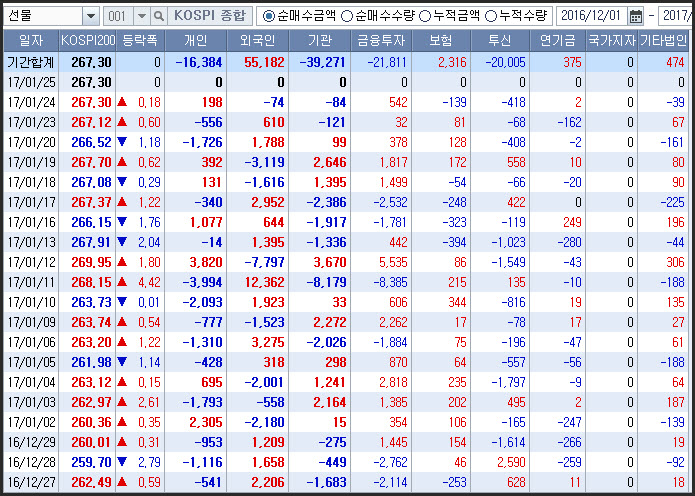This screenshot has width=695, height=496.
Task: Click the 연기금 column header
Action: [x=558, y=41]
